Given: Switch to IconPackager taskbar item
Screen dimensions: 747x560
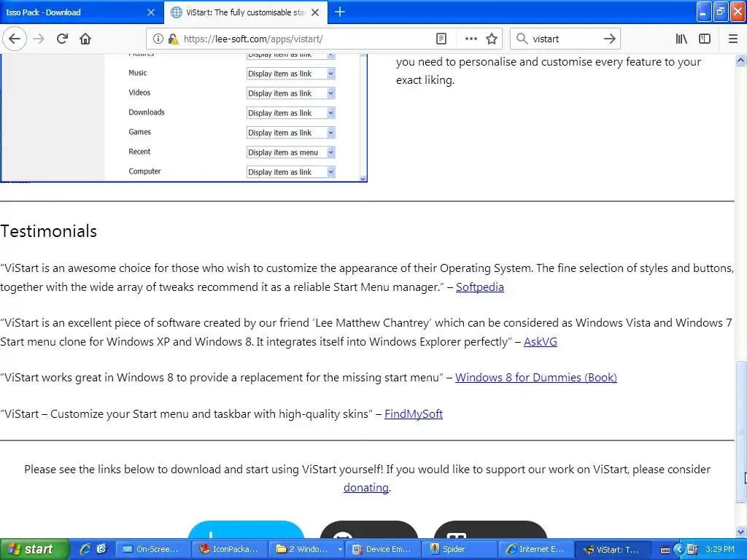Looking at the screenshot, I should (x=230, y=549).
